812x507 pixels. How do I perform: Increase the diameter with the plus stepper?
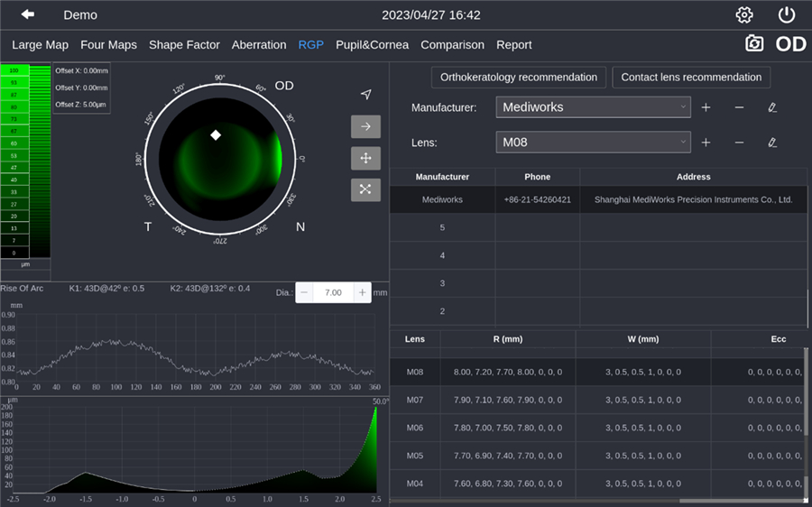[x=362, y=292]
